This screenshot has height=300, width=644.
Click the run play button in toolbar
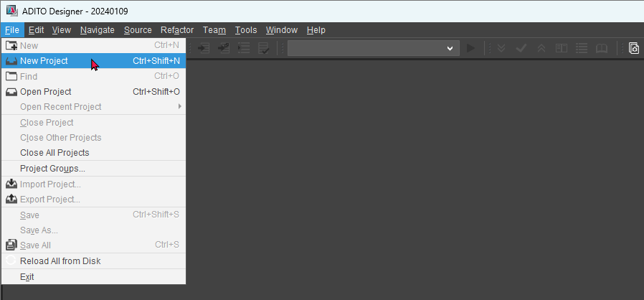(470, 48)
